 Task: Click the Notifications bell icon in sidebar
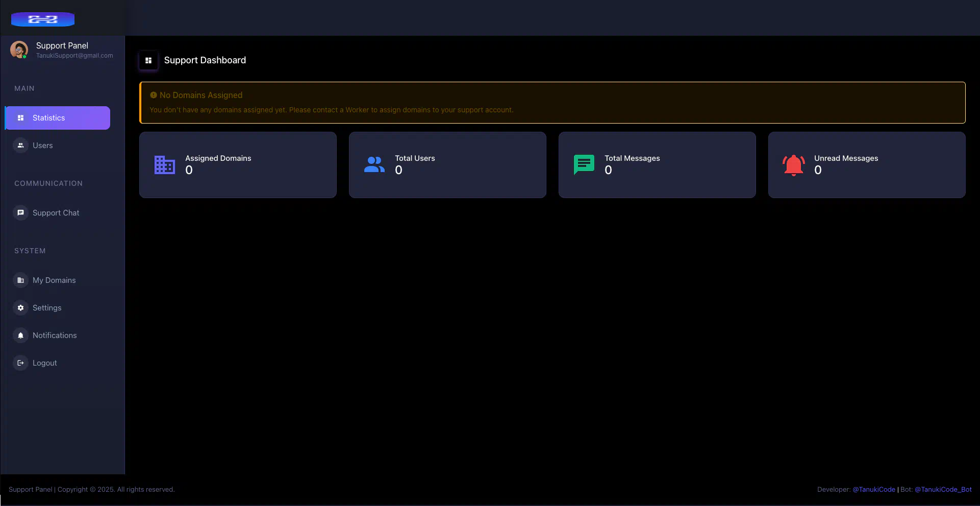tap(20, 335)
